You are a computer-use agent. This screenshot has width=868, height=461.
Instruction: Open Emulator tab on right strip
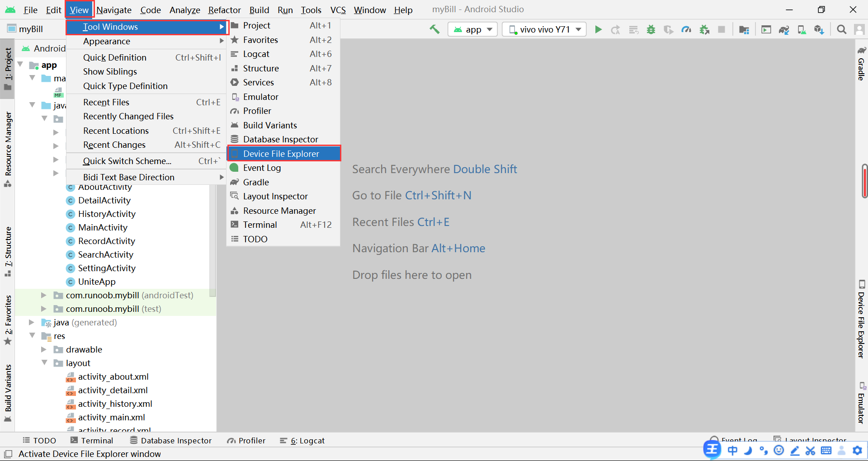[862, 403]
